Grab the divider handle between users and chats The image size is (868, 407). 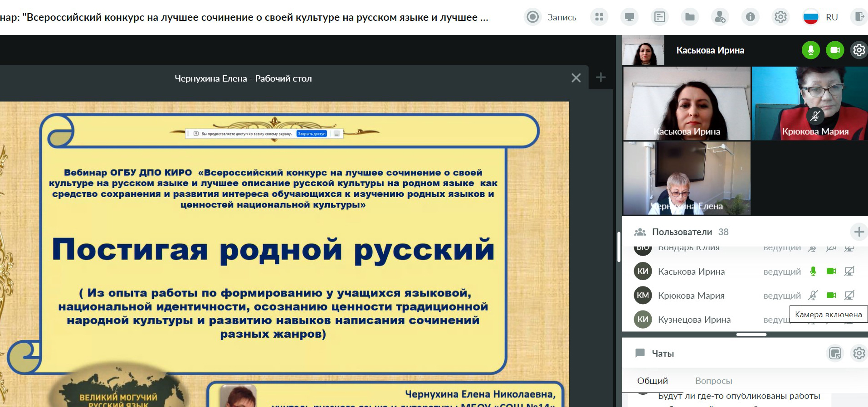click(751, 334)
